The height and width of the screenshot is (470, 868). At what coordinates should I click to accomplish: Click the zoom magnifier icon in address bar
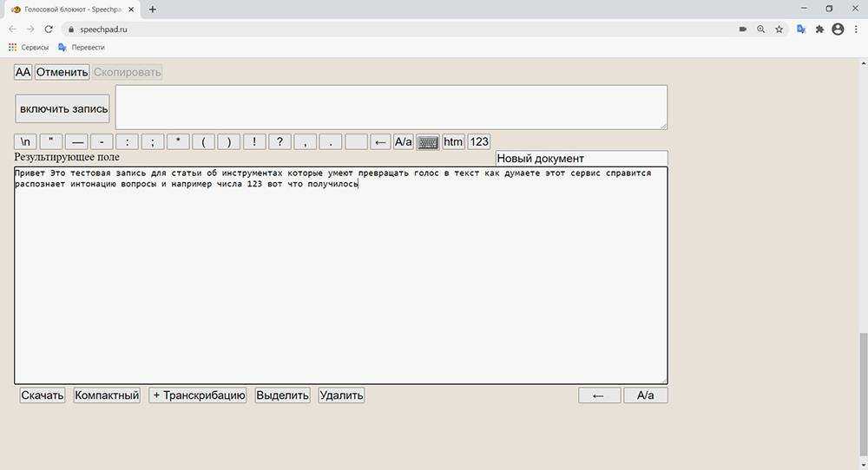[761, 29]
